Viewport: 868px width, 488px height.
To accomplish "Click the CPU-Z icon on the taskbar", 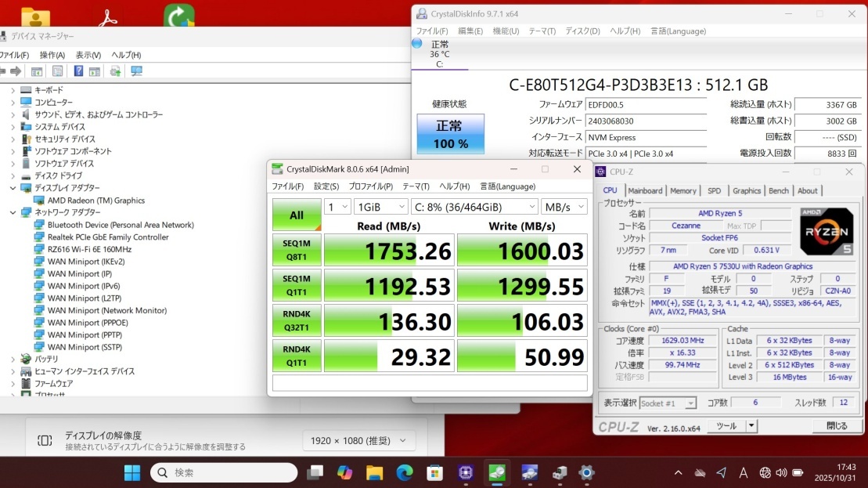I will pos(466,472).
